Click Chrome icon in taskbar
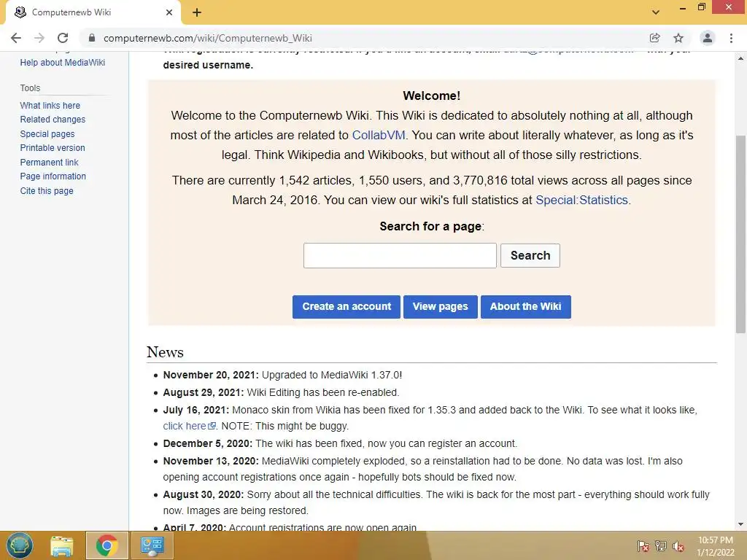 [x=107, y=545]
